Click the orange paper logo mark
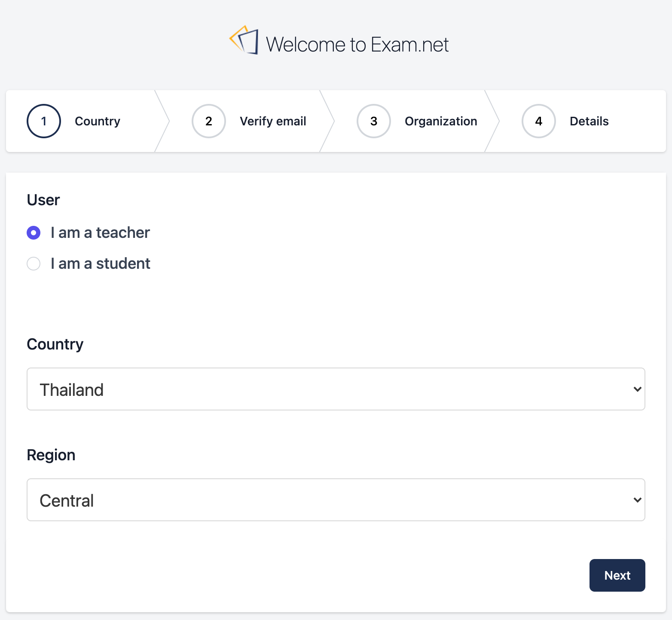The image size is (672, 620). (238, 39)
